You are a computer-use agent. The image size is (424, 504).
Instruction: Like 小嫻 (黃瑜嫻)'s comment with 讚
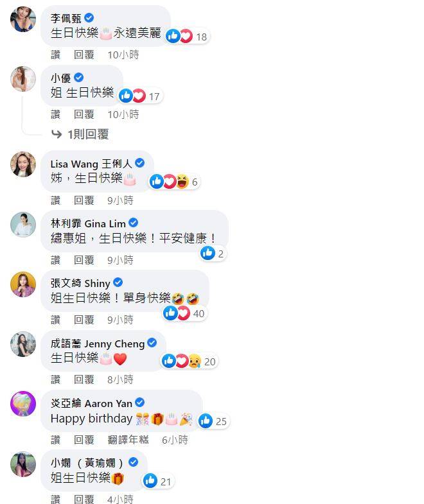(x=55, y=499)
